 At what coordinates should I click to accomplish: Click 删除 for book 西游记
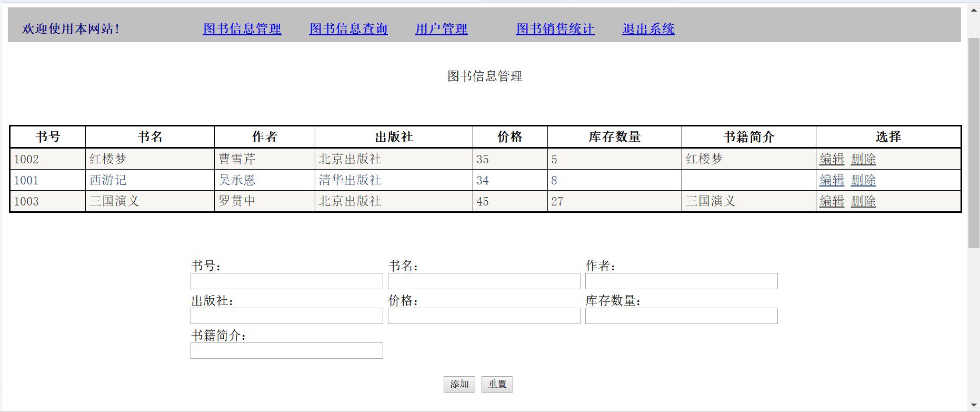coord(864,180)
